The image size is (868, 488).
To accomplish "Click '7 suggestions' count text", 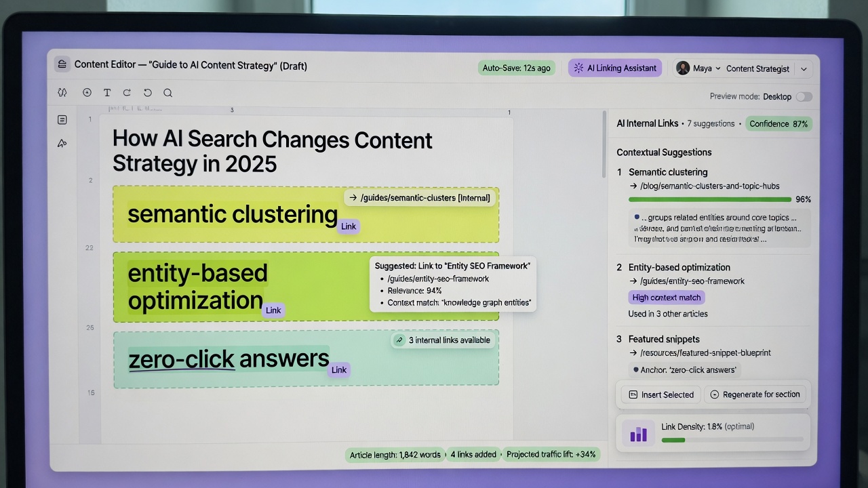I will pyautogui.click(x=711, y=123).
